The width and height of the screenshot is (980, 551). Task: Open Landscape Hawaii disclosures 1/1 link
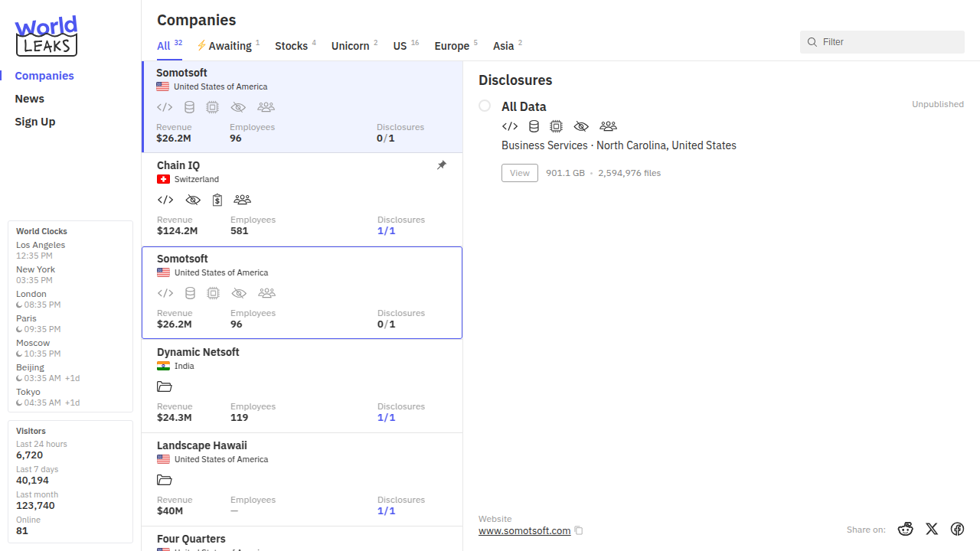click(387, 510)
